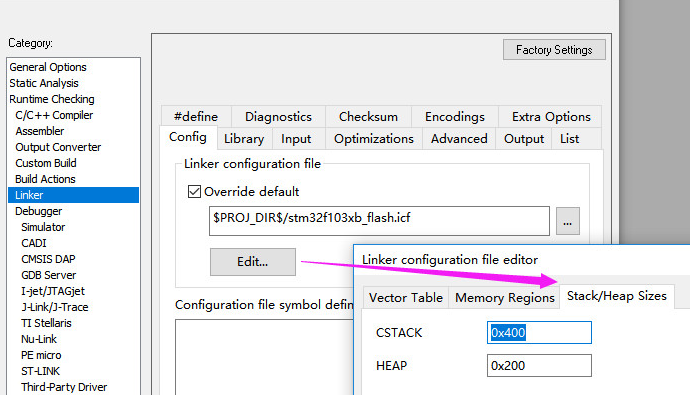Click the Factory Settings button
Screen dimensions: 690x395
[x=554, y=50]
